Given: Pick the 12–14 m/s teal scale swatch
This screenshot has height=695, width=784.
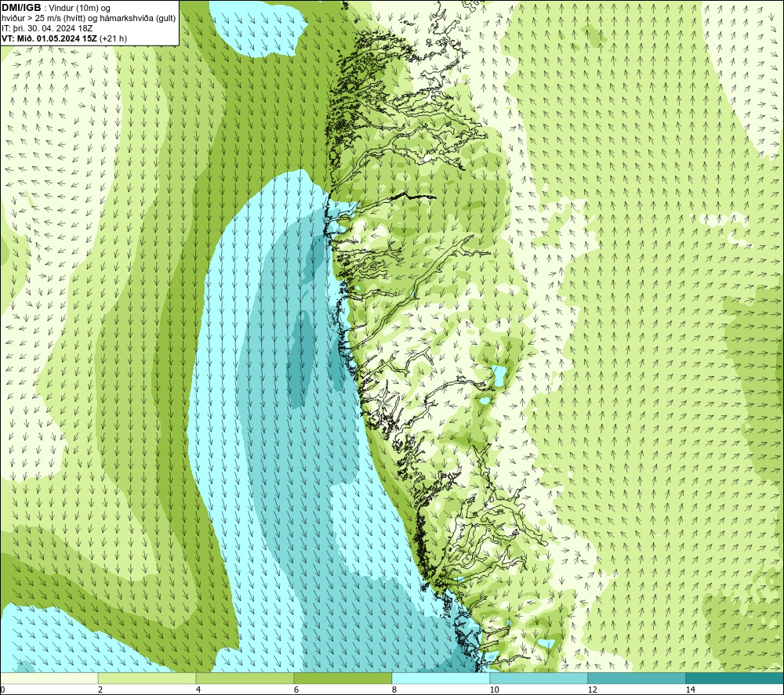Looking at the screenshot, I should tap(637, 678).
